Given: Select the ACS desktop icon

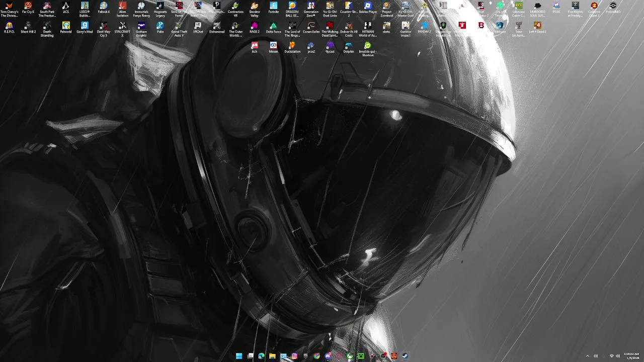Looking at the screenshot, I should pyautogui.click(x=66, y=8).
